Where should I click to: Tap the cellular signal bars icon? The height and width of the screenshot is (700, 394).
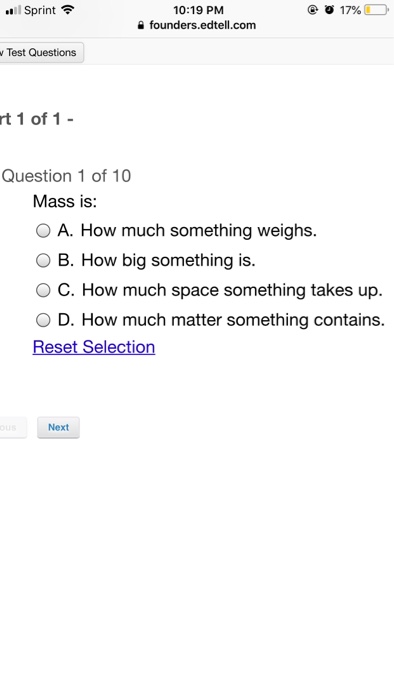(x=13, y=10)
